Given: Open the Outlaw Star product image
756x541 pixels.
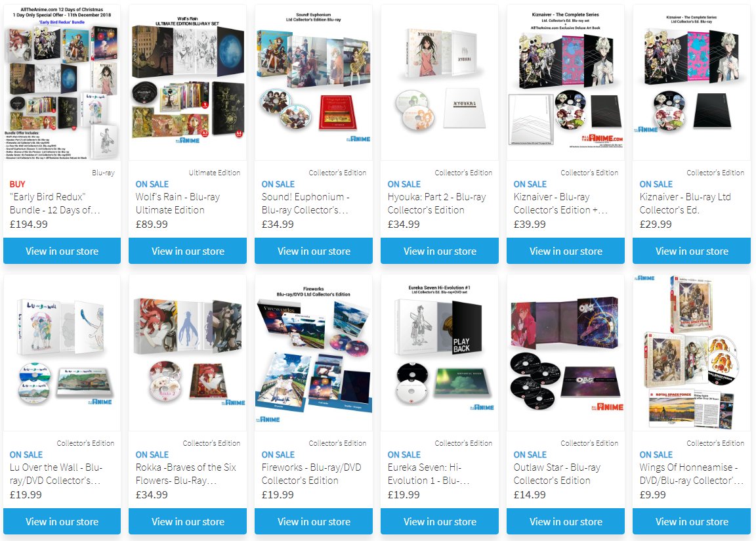Looking at the screenshot, I should [566, 353].
